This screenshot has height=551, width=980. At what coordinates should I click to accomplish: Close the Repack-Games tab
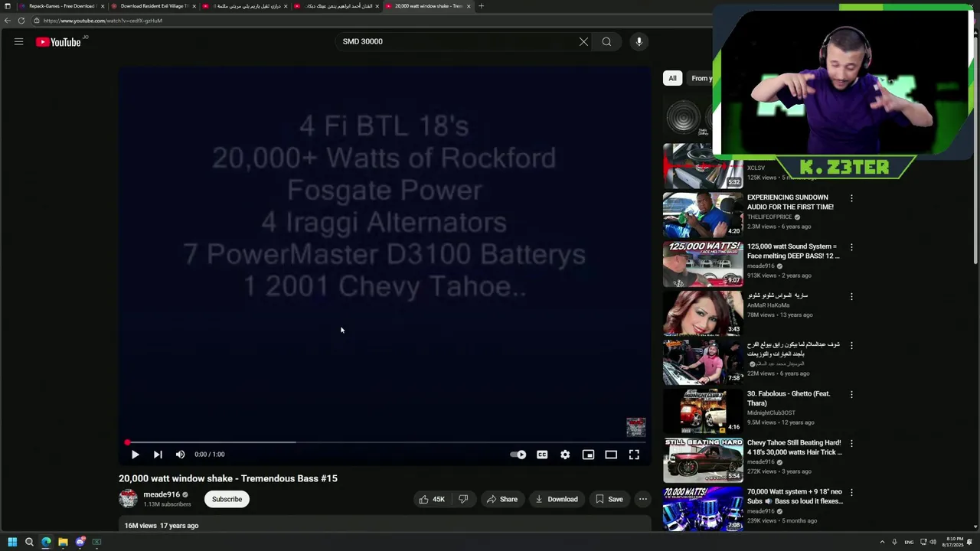(101, 6)
